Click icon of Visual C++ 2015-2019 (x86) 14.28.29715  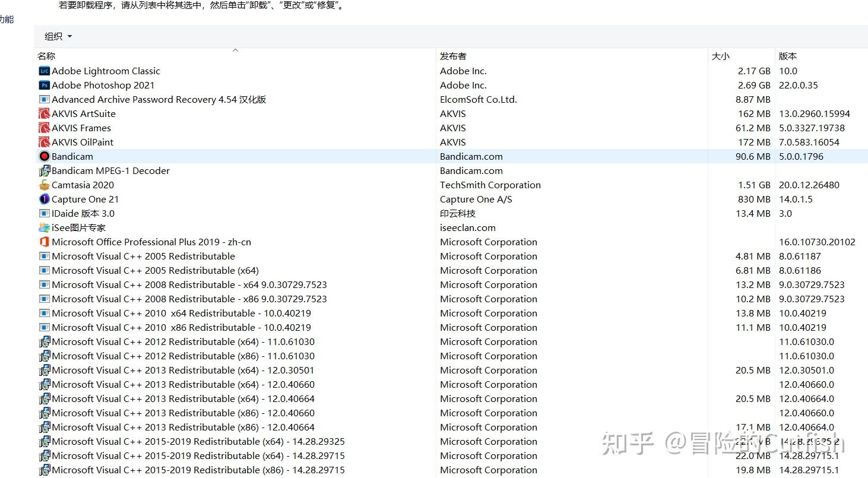click(x=44, y=470)
